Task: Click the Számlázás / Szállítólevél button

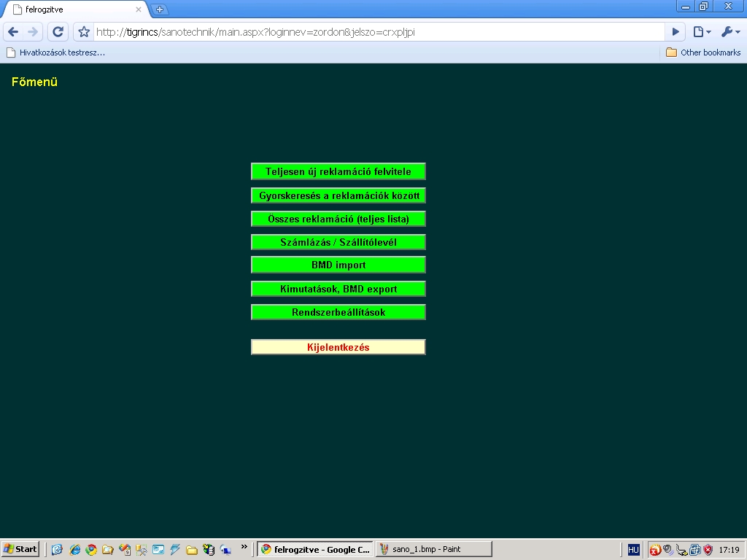Action: point(338,242)
